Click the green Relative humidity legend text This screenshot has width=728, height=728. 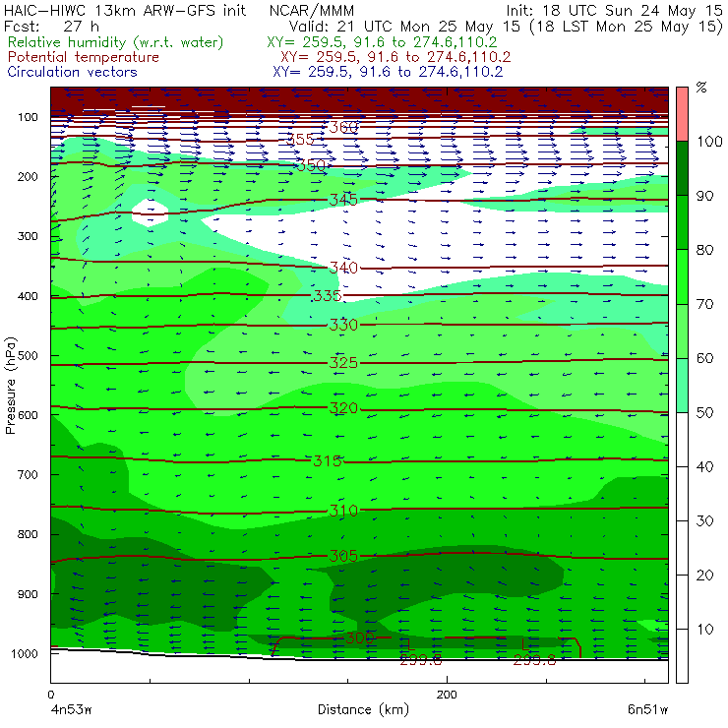(x=115, y=42)
